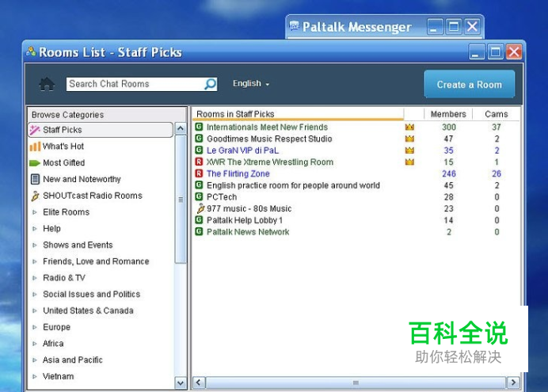
Task: Sort by the Cams column header
Action: [497, 114]
